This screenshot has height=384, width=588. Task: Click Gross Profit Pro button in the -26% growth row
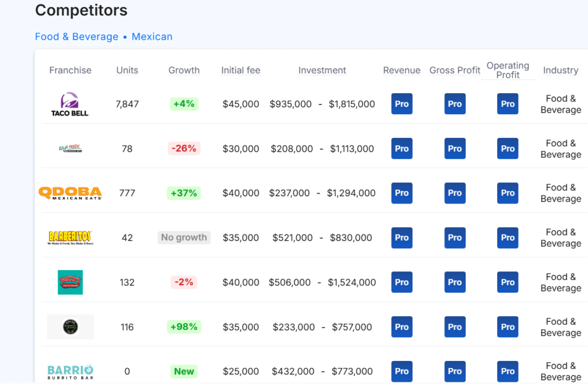click(455, 149)
